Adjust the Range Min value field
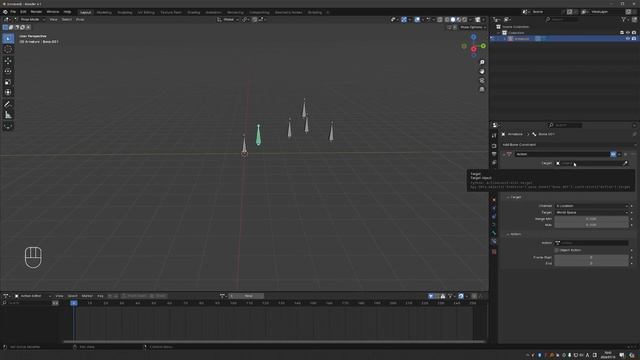This screenshot has height=360, width=640. click(591, 219)
